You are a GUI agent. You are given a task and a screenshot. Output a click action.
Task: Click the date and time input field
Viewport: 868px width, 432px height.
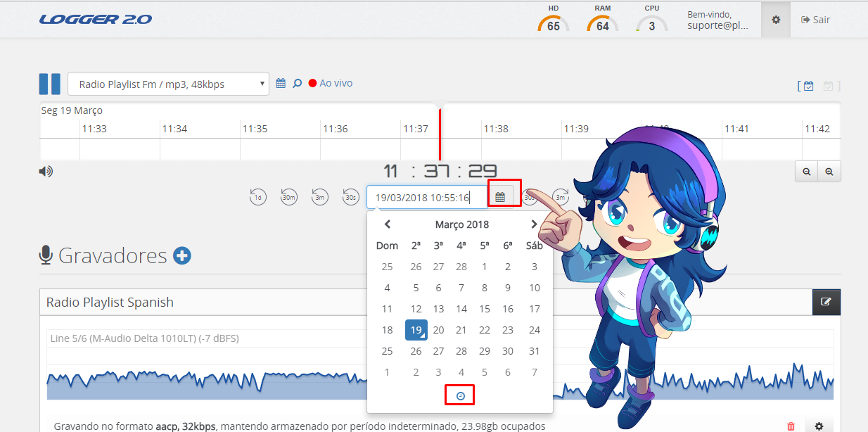427,197
